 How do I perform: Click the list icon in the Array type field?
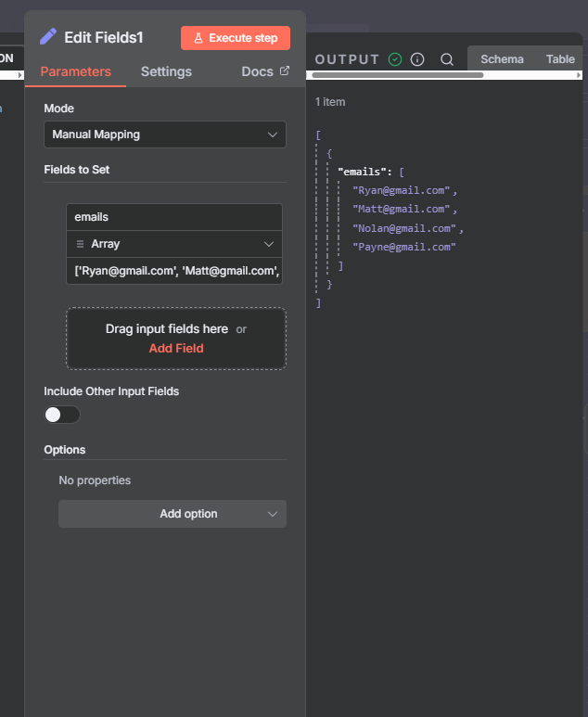(80, 244)
